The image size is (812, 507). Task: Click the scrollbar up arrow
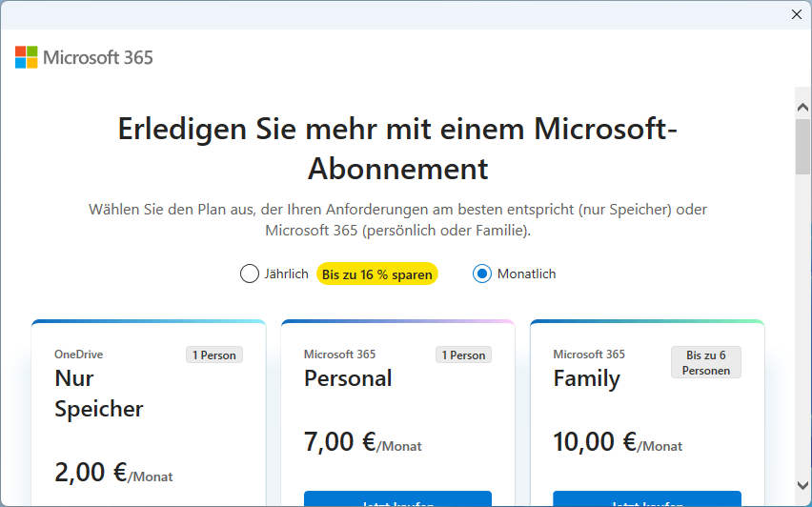[802, 109]
